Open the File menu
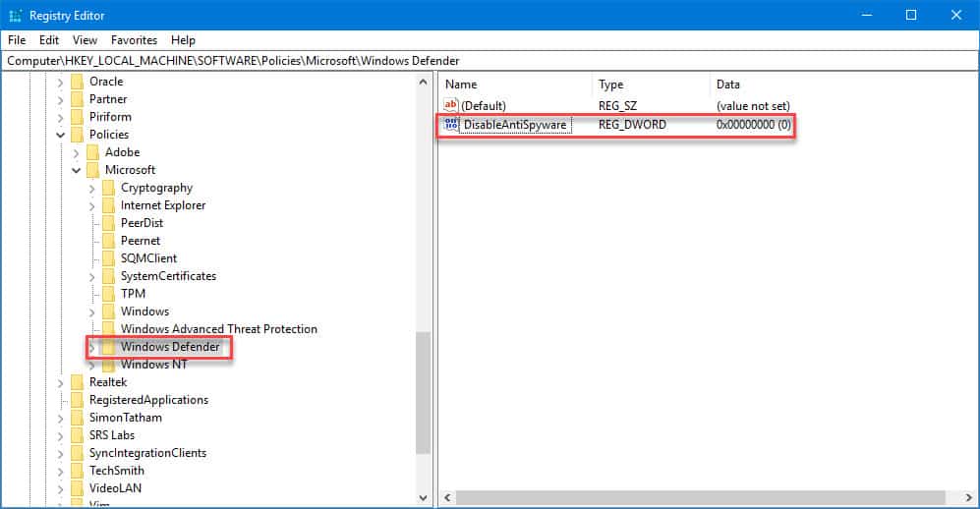980x509 pixels. click(17, 40)
